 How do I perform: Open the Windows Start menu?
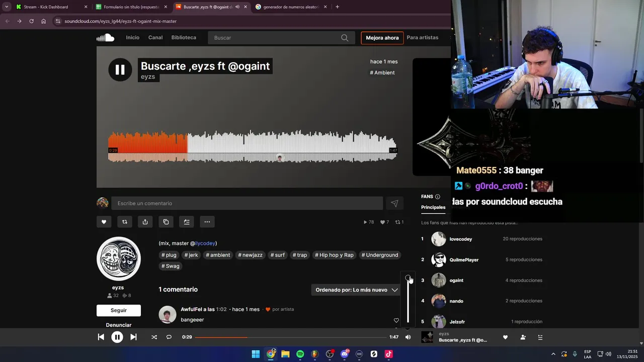pos(256,354)
